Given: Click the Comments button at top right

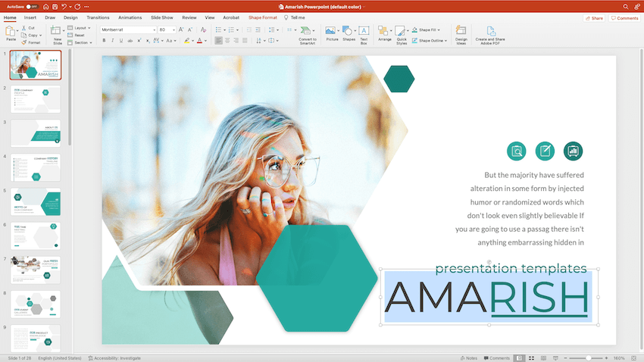Looking at the screenshot, I should tap(624, 18).
